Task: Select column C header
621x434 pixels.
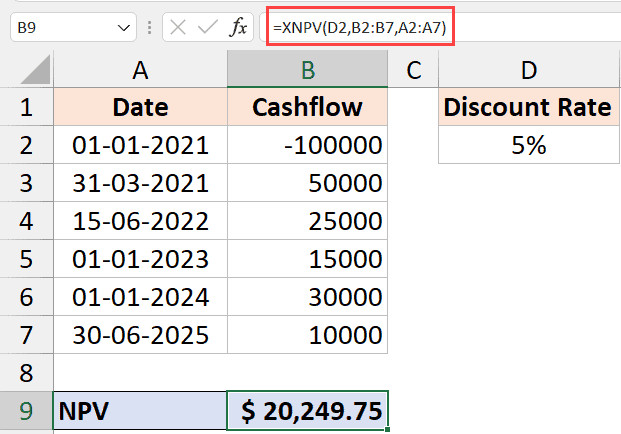Action: tap(413, 70)
